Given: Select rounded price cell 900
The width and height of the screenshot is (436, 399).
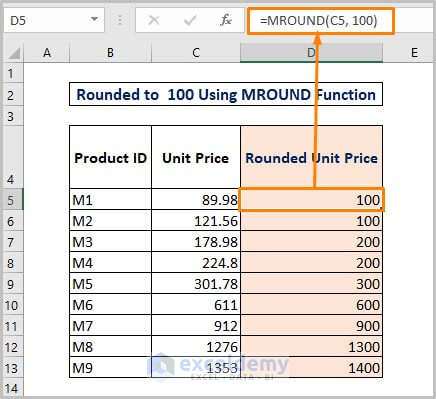Looking at the screenshot, I should pyautogui.click(x=311, y=325).
